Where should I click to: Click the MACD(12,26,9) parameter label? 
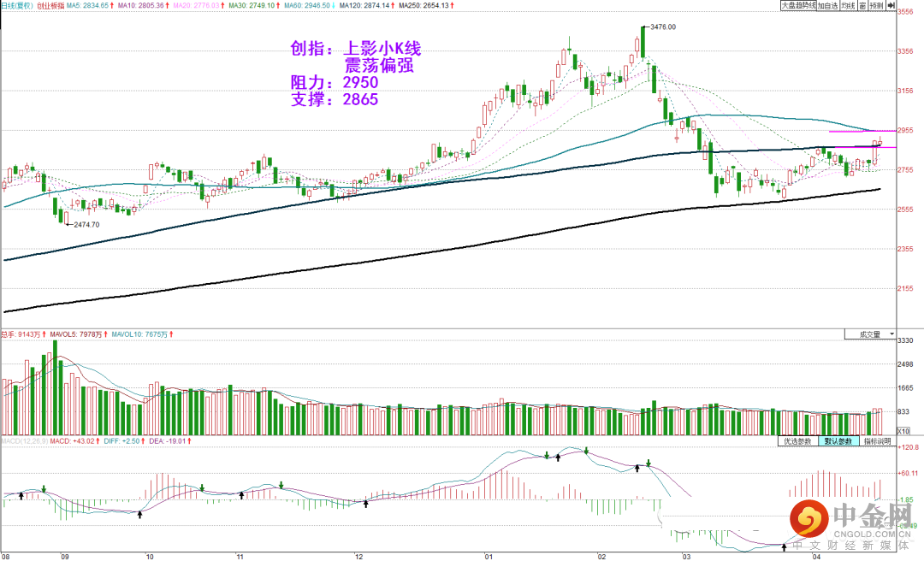coord(24,440)
